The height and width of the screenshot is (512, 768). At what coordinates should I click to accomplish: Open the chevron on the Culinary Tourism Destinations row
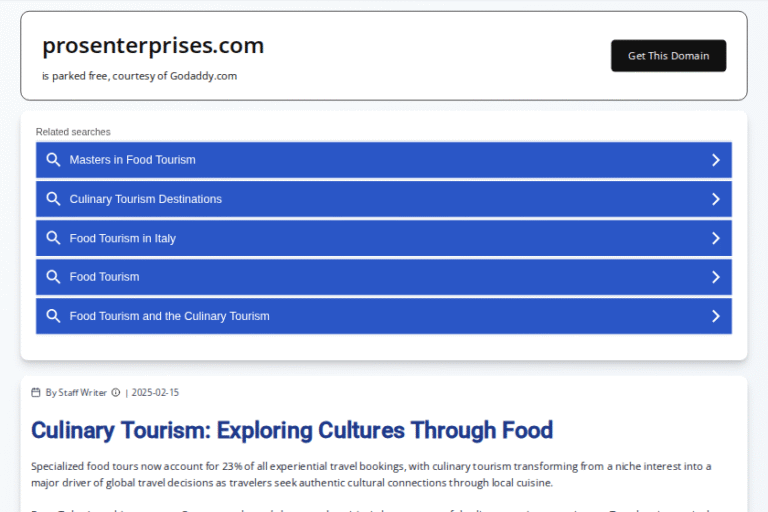point(715,199)
